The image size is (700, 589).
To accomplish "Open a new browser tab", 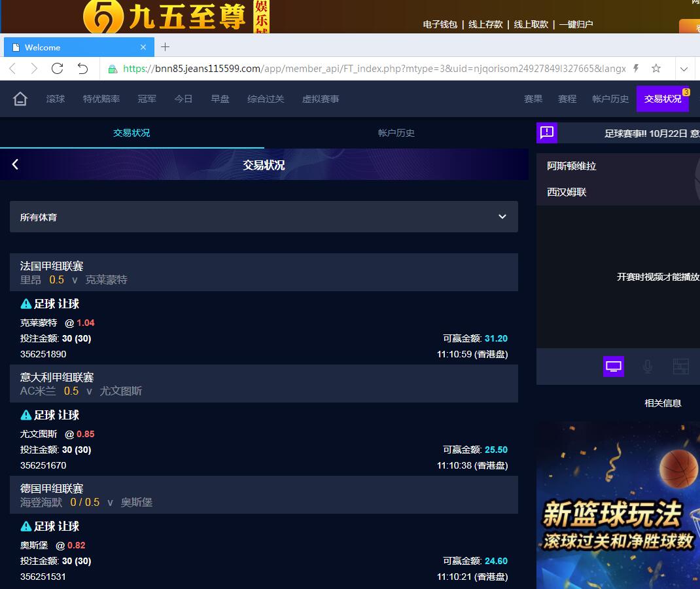I will click(x=166, y=46).
